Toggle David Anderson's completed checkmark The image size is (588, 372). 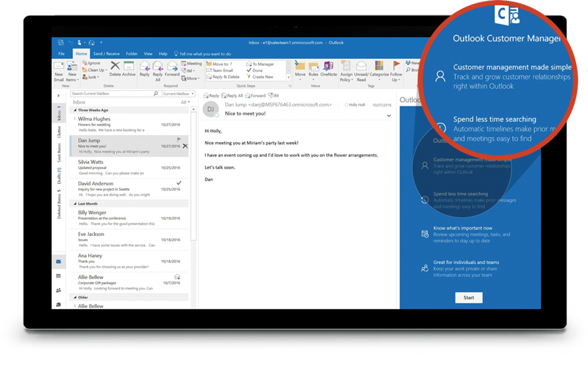179,183
